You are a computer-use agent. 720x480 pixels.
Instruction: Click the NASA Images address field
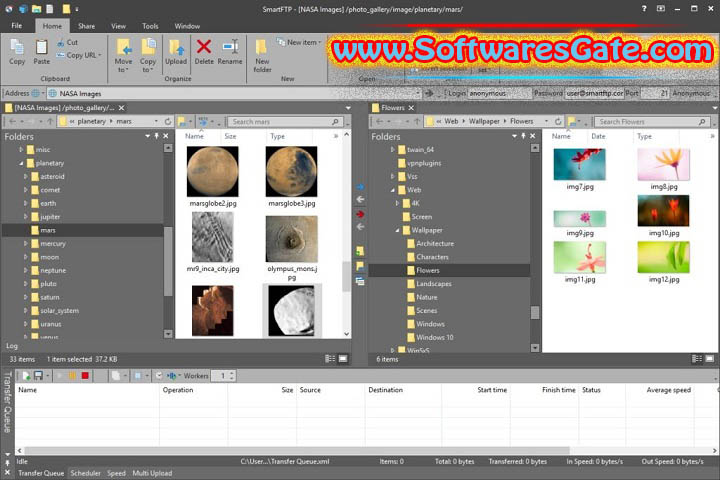point(234,93)
